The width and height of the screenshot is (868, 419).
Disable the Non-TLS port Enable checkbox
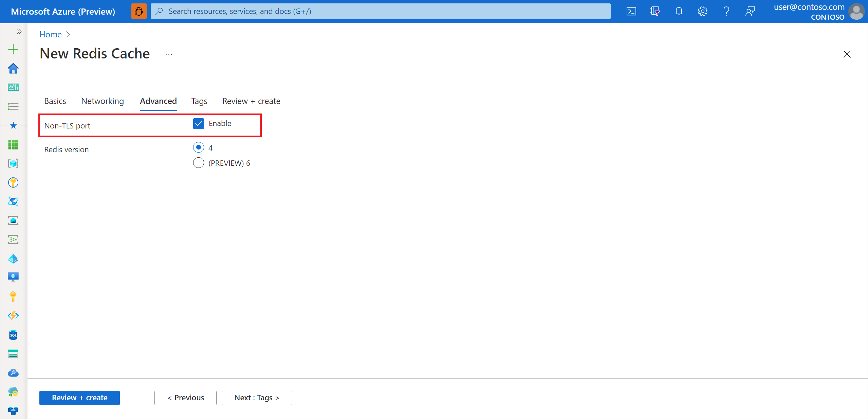pos(199,124)
